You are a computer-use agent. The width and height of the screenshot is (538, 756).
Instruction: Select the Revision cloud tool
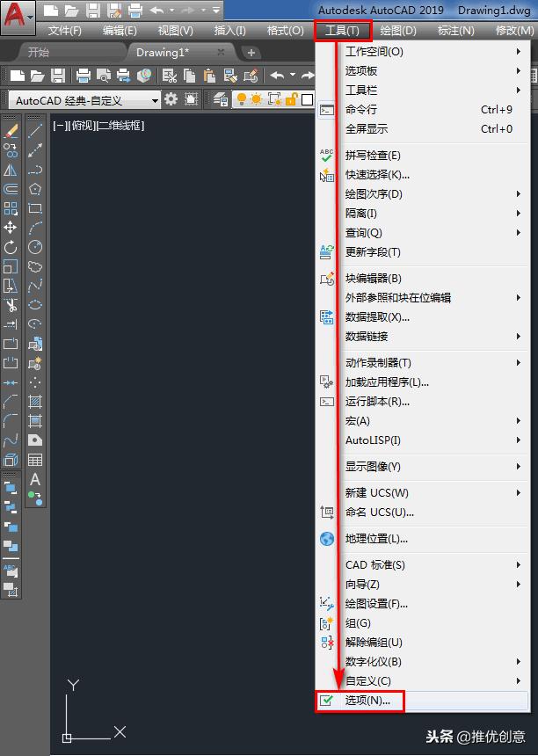coord(35,266)
